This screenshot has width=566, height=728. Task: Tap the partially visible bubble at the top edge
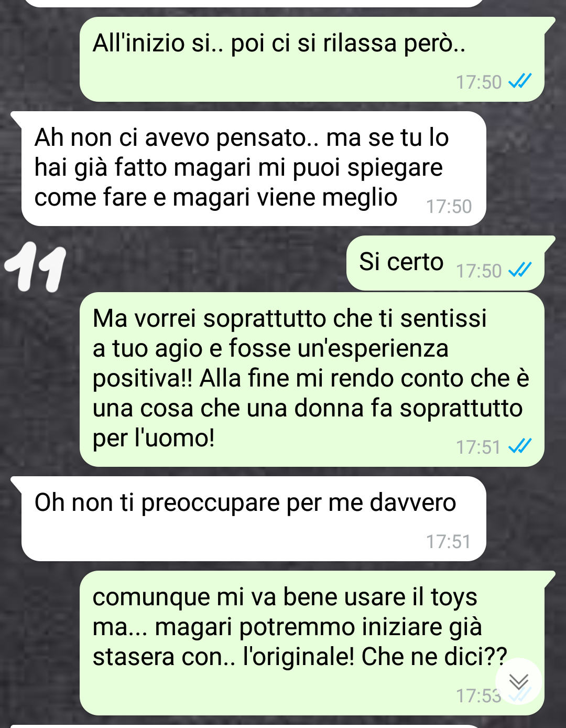click(x=253, y=3)
